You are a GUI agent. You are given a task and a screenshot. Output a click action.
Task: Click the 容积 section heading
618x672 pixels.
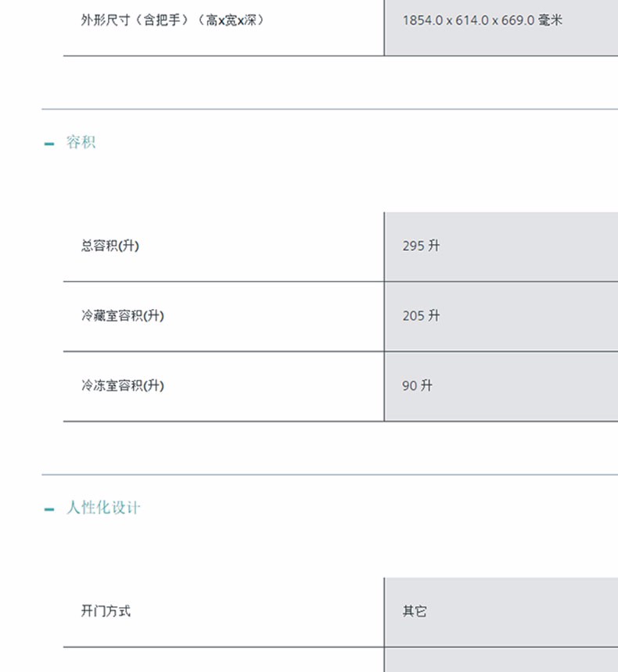(x=81, y=142)
